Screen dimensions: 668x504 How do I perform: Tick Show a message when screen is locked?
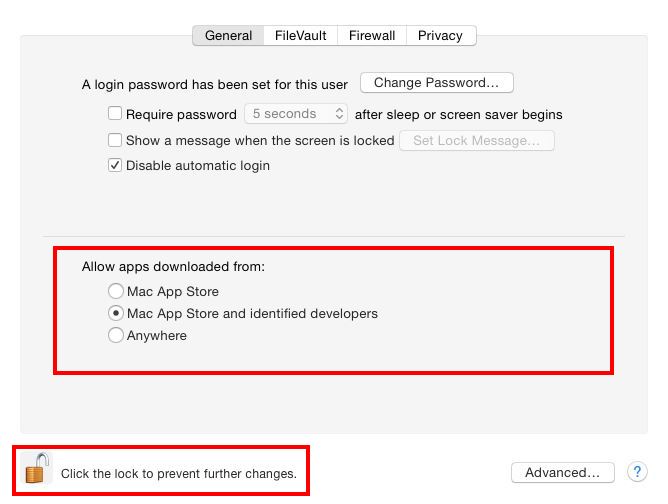pos(115,140)
